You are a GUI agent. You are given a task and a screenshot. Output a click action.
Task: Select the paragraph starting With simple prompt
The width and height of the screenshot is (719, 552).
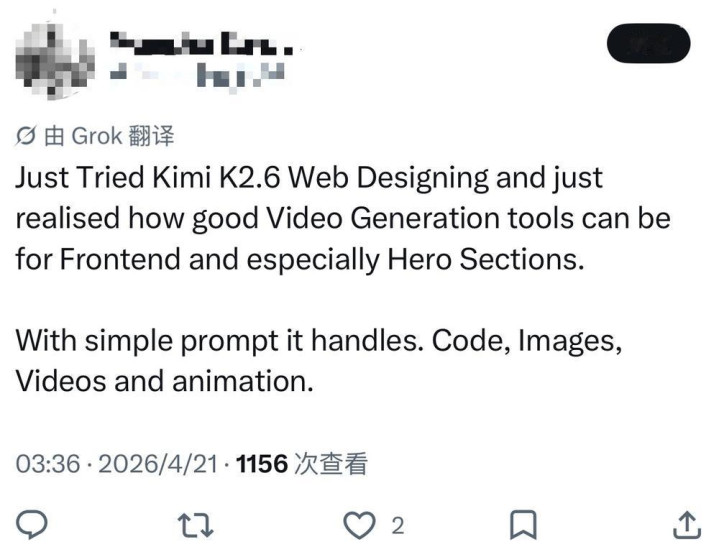(319, 361)
